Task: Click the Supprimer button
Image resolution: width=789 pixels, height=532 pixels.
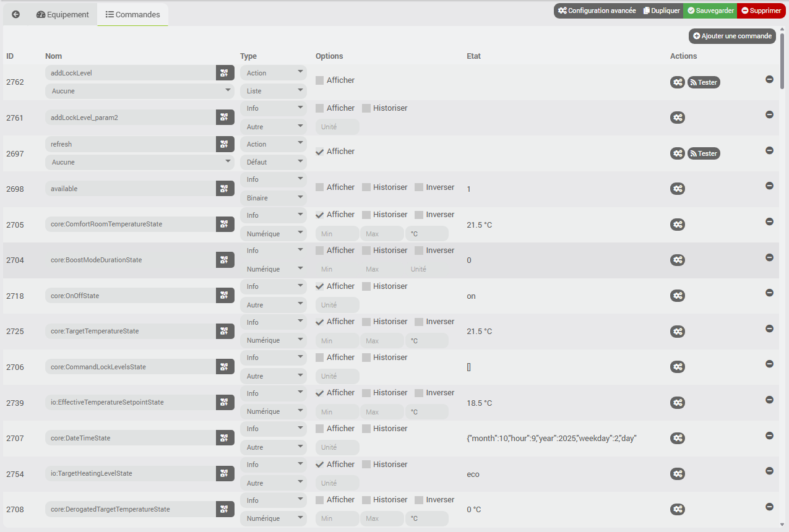Action: (761, 11)
